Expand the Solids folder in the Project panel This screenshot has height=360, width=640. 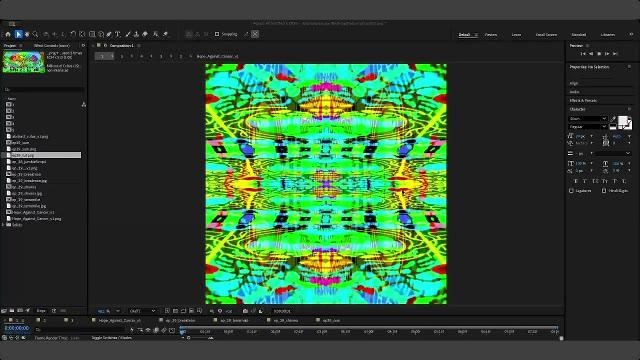click(3, 225)
